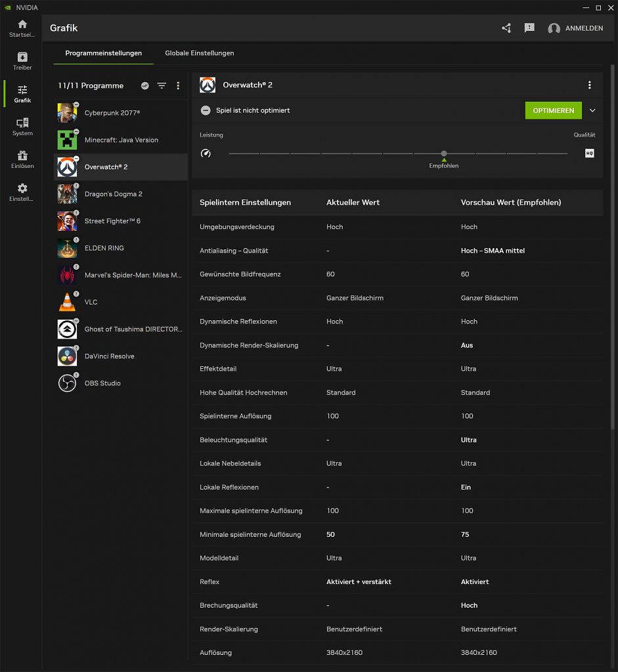Open the Einlösen gift icon

22,155
